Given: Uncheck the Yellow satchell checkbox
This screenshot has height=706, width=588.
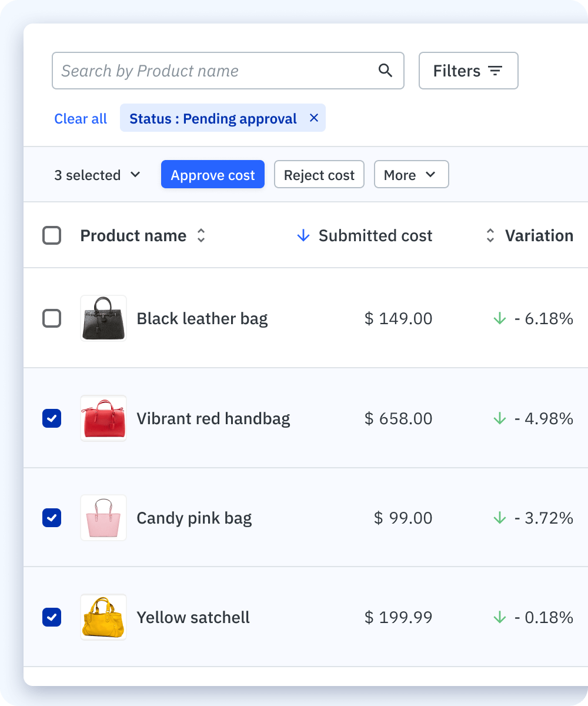Looking at the screenshot, I should (x=52, y=617).
